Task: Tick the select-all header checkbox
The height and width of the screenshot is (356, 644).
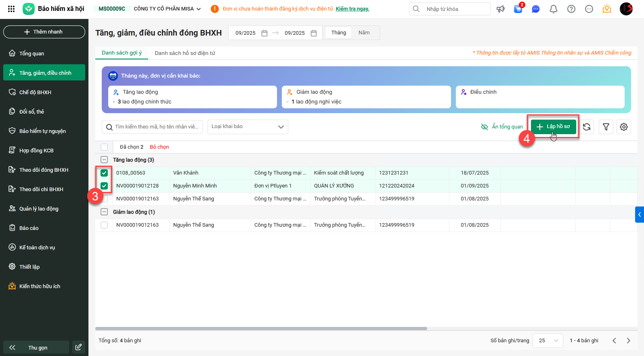Action: click(104, 147)
